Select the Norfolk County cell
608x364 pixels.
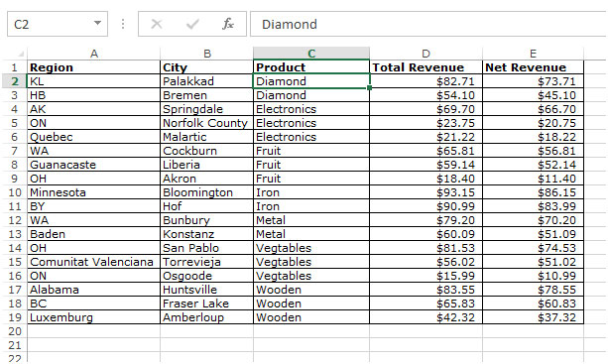point(206,123)
